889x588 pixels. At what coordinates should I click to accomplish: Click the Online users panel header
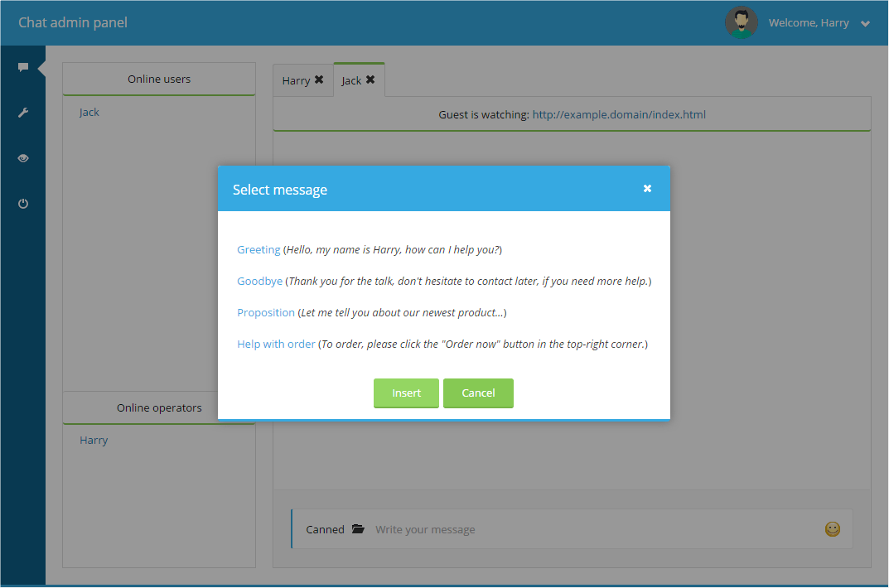click(x=159, y=80)
